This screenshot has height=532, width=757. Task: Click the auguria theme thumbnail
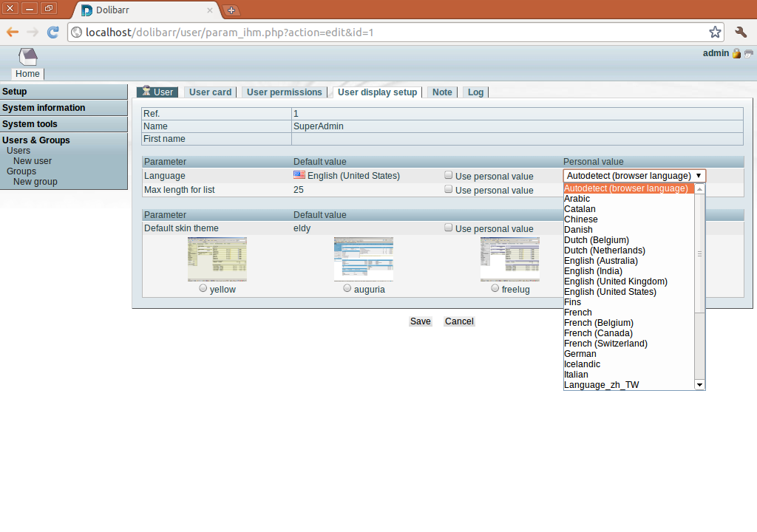[364, 259]
